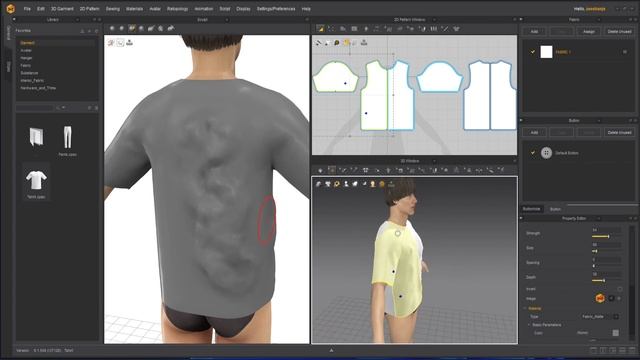Viewport: 640px width, 360px height.
Task: Open the Property Editor title dropdown
Action: click(598, 218)
